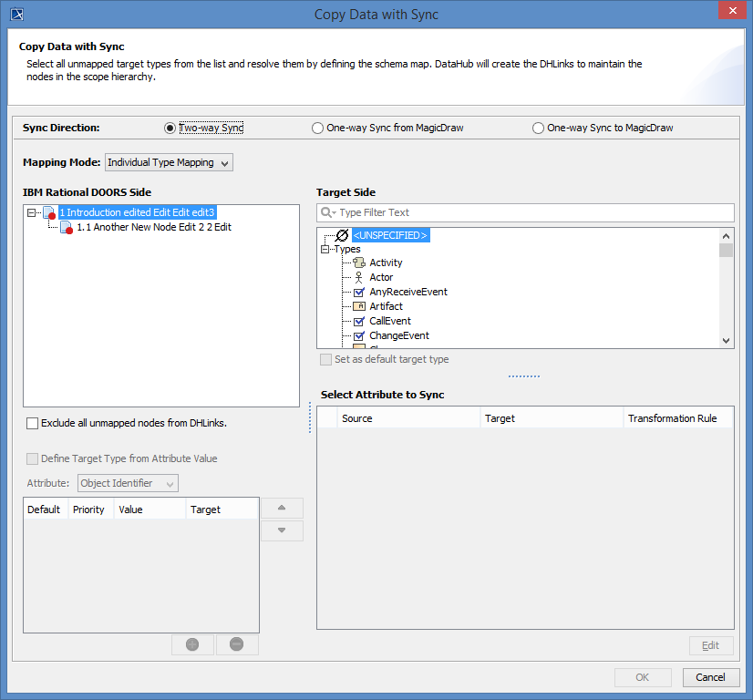Click the AnyReceiveEvent type icon
This screenshot has height=700, width=753.
[x=359, y=292]
